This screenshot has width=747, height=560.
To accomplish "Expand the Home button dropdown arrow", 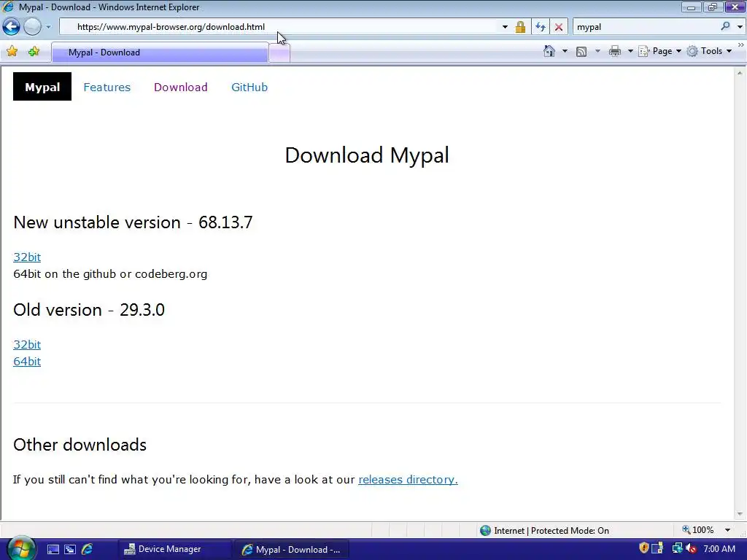I will coord(565,51).
